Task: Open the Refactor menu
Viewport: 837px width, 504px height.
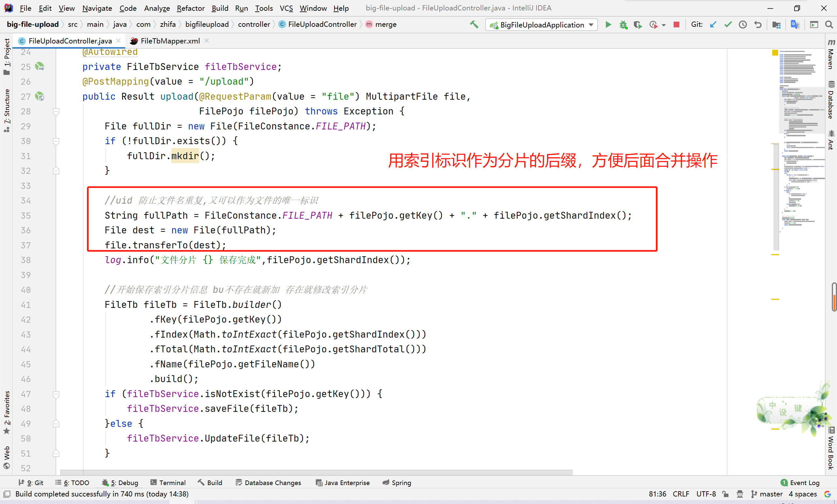Action: point(191,8)
